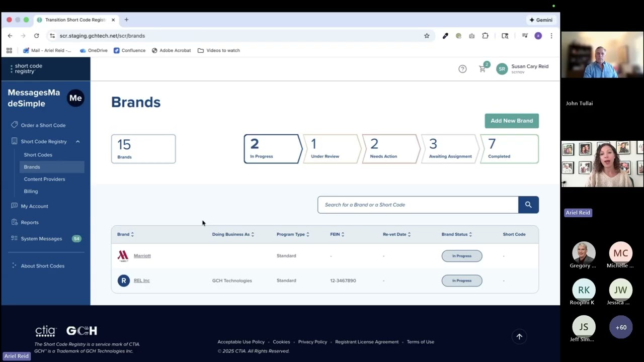Viewport: 644px width, 362px height.
Task: Select the Awaiting Assignment status tab
Action: tap(450, 149)
